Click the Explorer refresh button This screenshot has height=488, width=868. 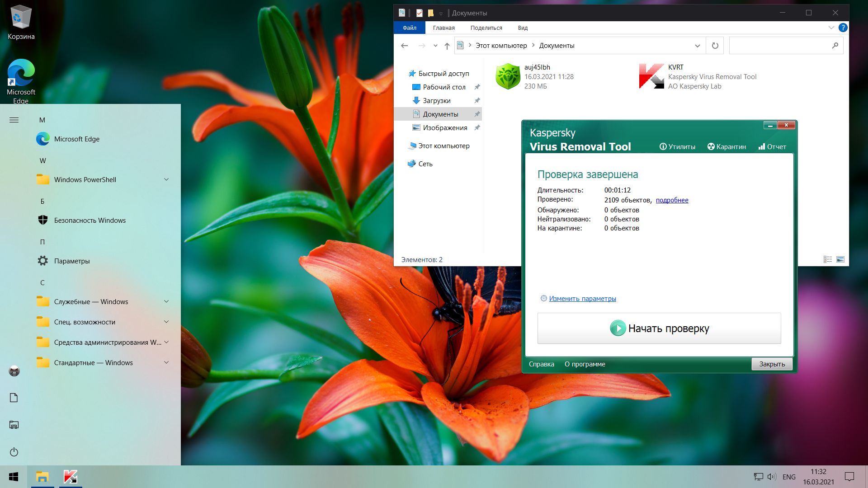click(x=715, y=46)
